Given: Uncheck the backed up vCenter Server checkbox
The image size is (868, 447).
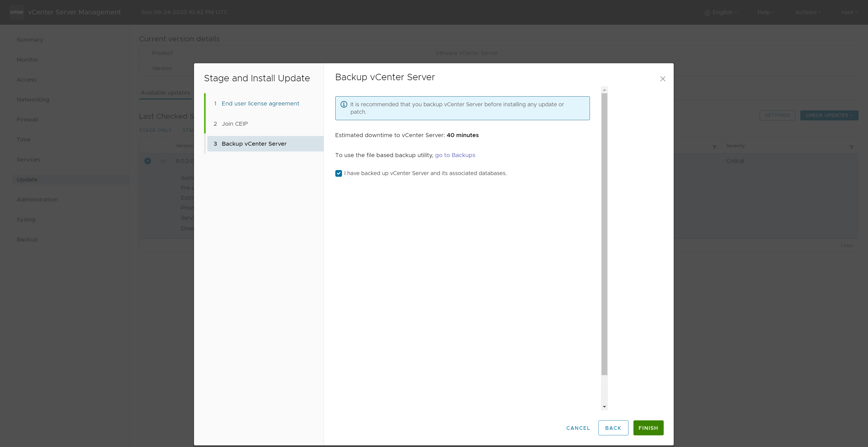Looking at the screenshot, I should (338, 173).
